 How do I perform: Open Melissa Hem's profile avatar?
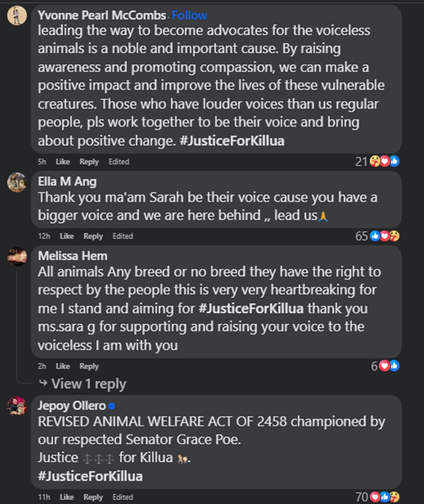click(x=16, y=257)
